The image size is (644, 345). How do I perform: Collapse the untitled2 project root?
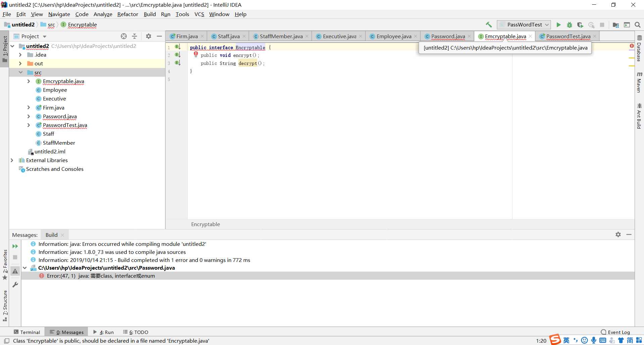[12, 46]
